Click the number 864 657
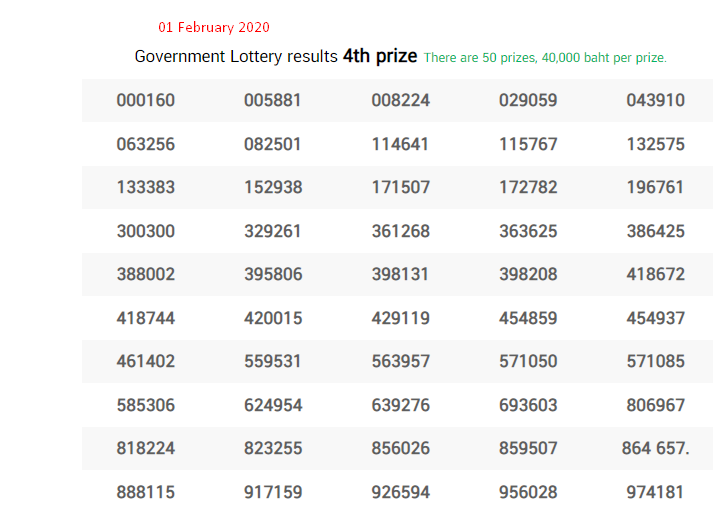Image resolution: width=713 pixels, height=527 pixels. pos(655,448)
